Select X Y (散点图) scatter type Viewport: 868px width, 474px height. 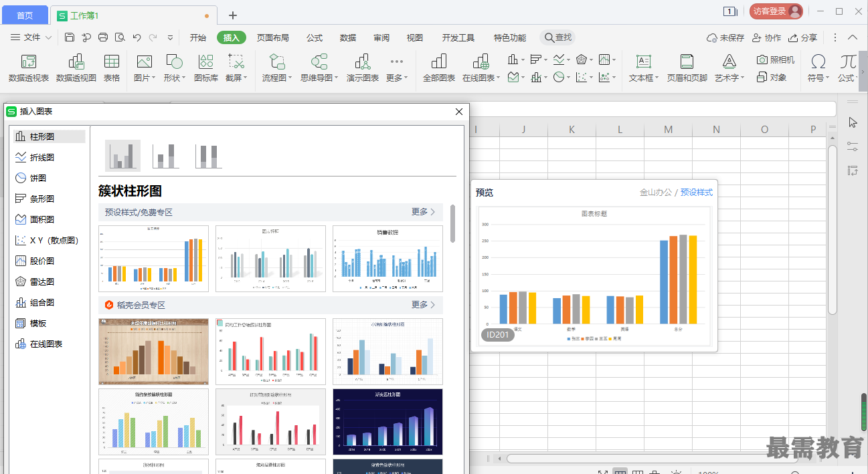50,240
